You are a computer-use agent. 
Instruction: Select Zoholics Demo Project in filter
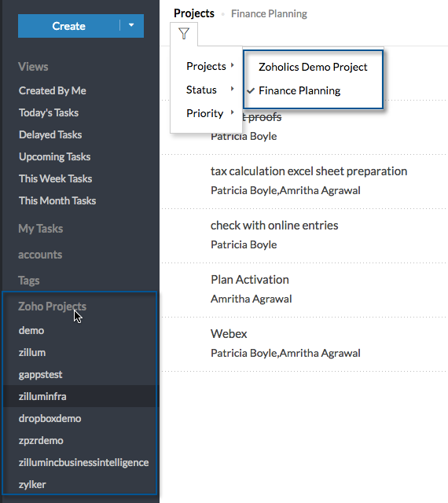point(313,67)
